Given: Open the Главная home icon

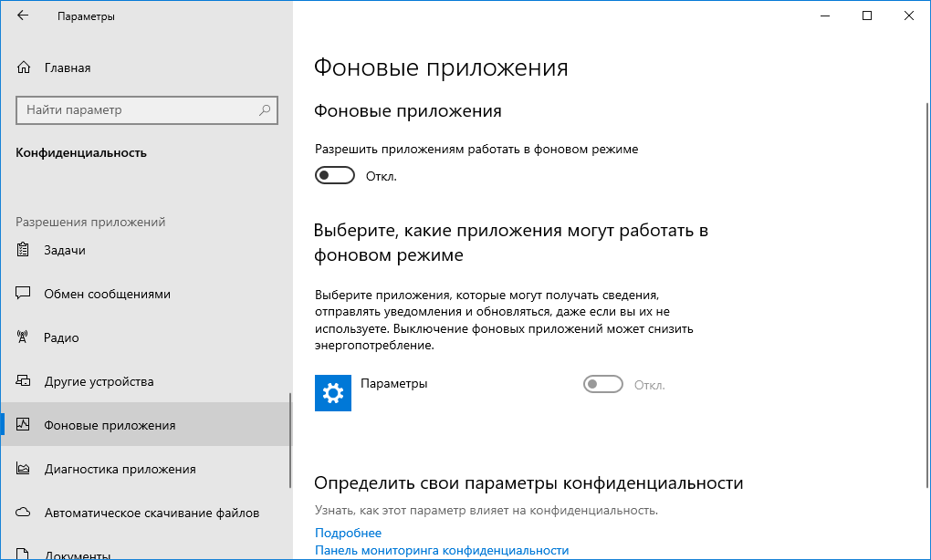Looking at the screenshot, I should [23, 67].
